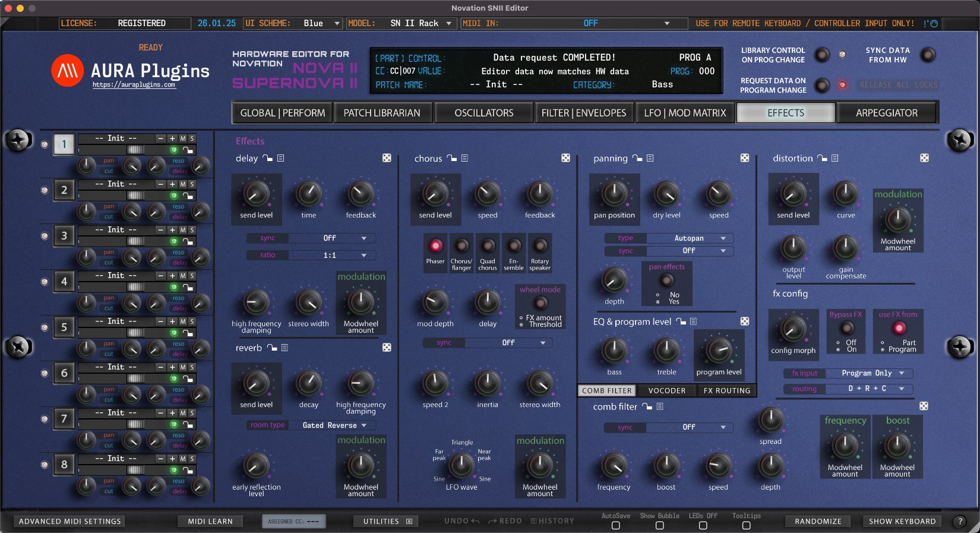The image size is (980, 533).
Task: Click the lock icon on part 1
Action: click(x=188, y=150)
